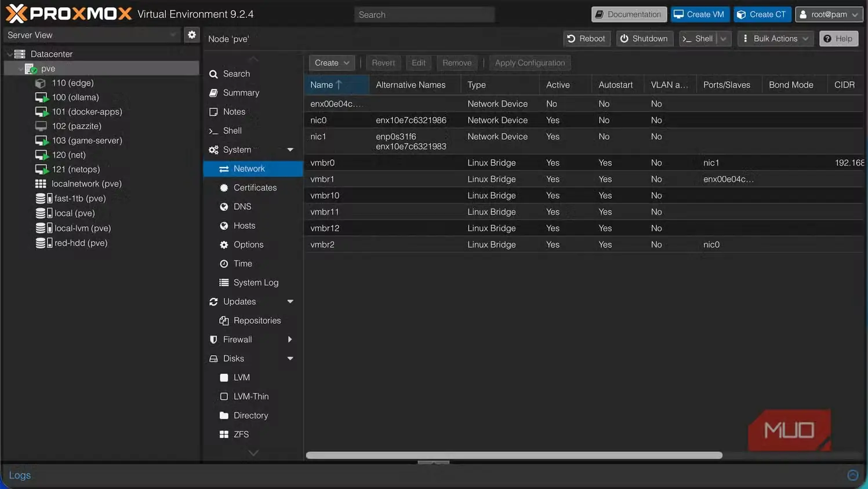Viewport: 868px width, 489px height.
Task: Open the Create network dropdown
Action: (x=332, y=63)
